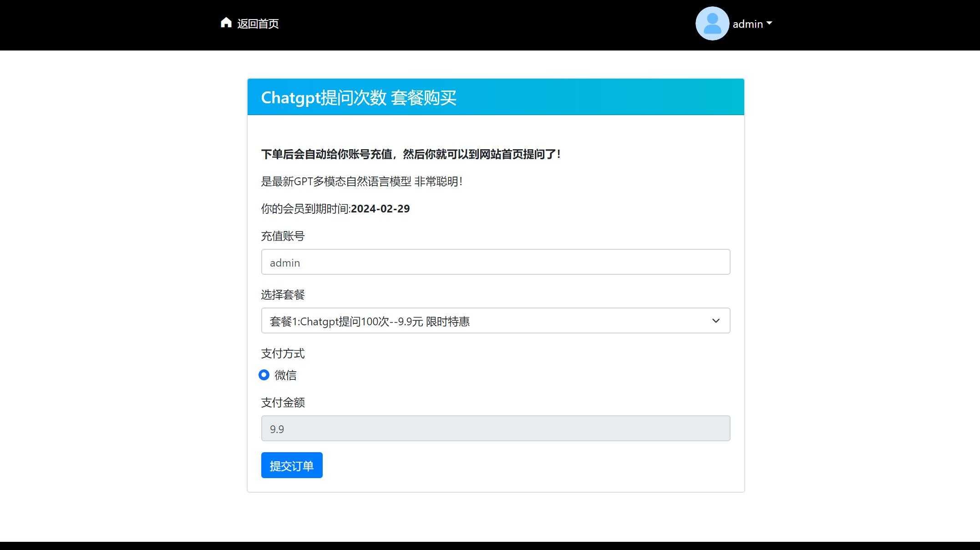Viewport: 980px width, 550px height.
Task: Select the house symbol next to 返回首页
Action: (x=226, y=22)
